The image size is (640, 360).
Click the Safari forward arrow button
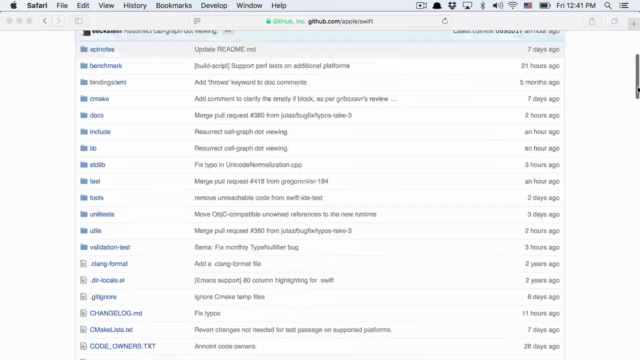coord(58,21)
